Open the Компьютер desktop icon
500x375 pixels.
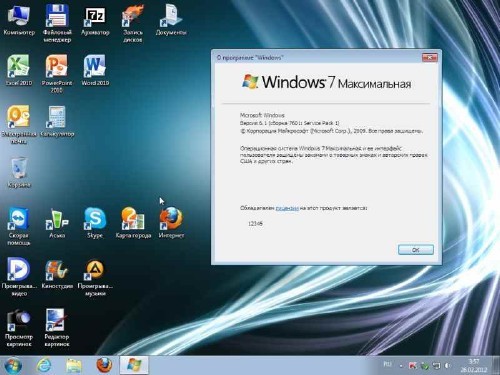(19, 20)
